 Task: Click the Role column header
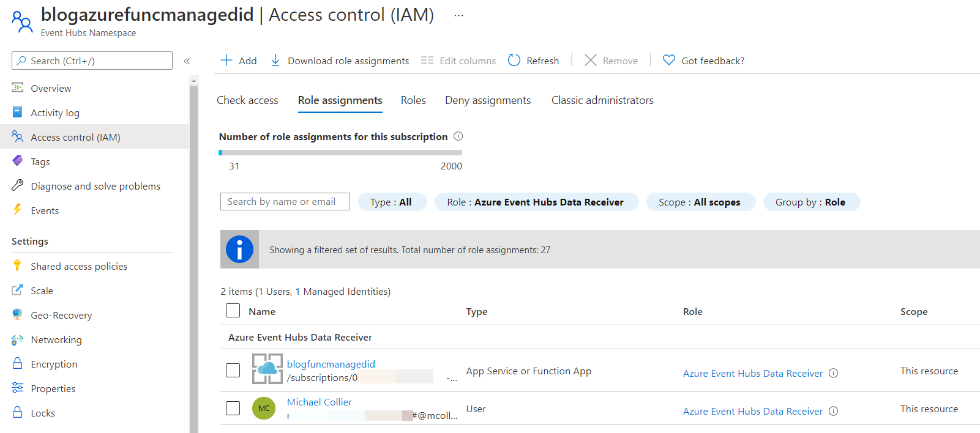coord(692,311)
